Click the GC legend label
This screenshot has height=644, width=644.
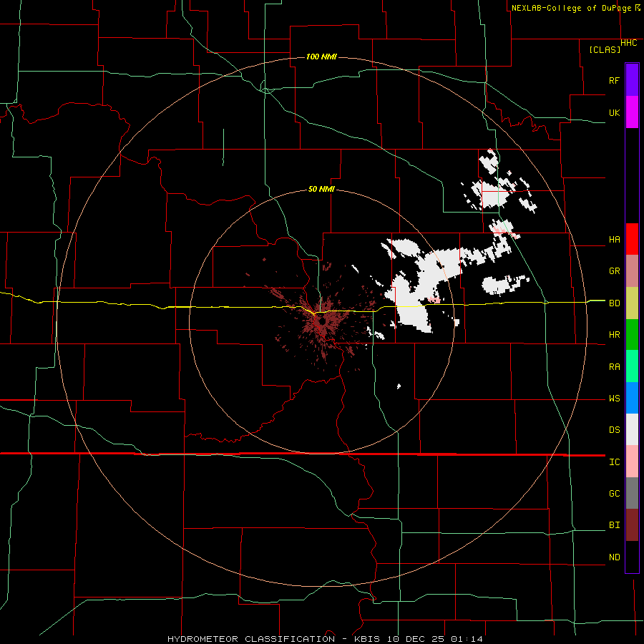614,494
